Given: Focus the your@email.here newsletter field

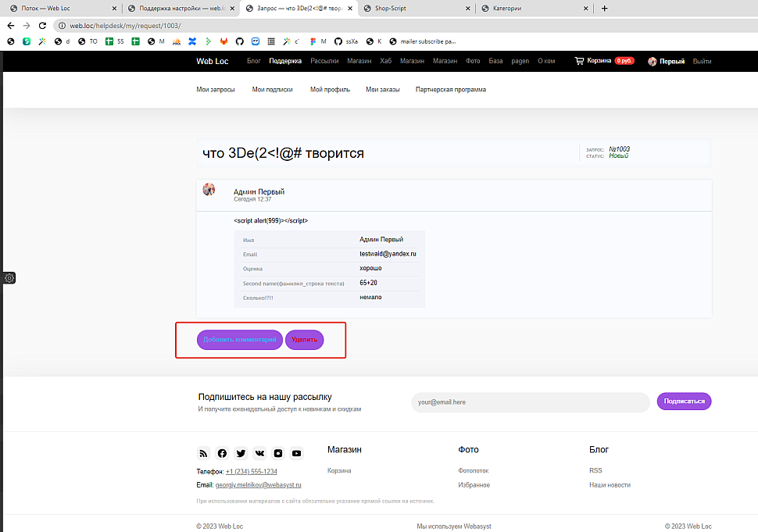Looking at the screenshot, I should 530,402.
